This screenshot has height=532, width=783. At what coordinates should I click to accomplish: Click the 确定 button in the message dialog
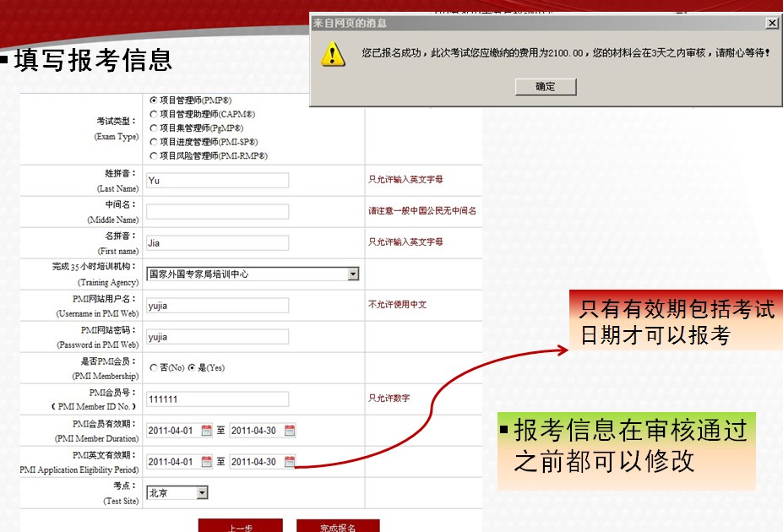pos(545,87)
